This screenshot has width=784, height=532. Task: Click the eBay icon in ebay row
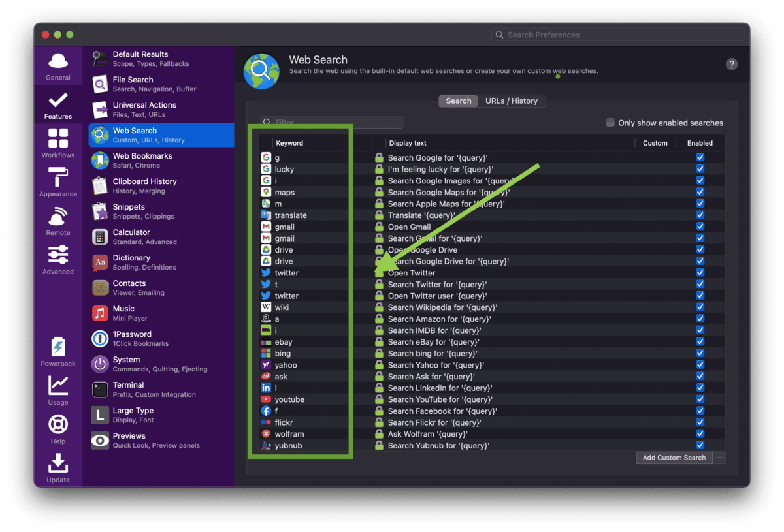tap(266, 341)
